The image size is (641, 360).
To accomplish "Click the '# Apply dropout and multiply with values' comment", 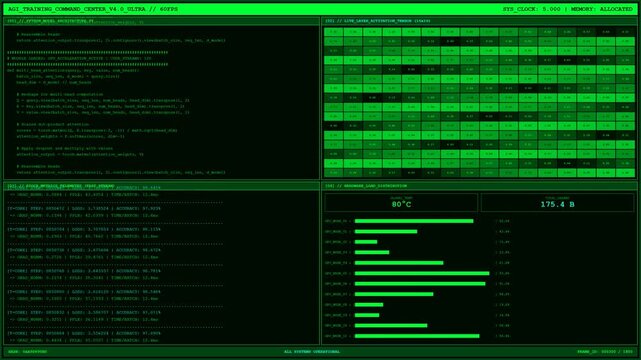I will (65, 148).
